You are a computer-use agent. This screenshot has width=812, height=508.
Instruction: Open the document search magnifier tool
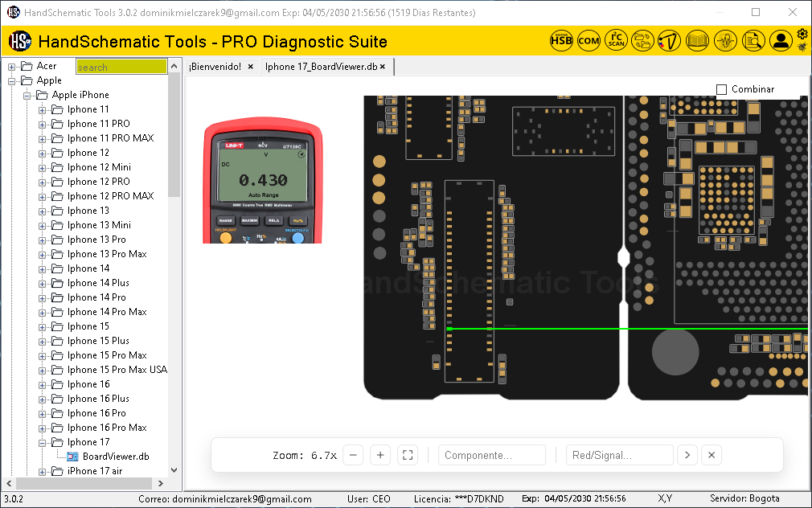[753, 40]
